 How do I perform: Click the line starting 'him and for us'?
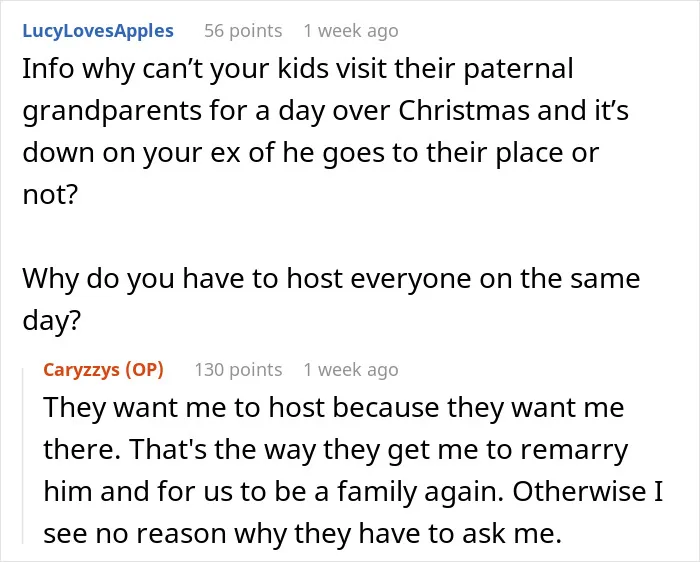coord(353,491)
